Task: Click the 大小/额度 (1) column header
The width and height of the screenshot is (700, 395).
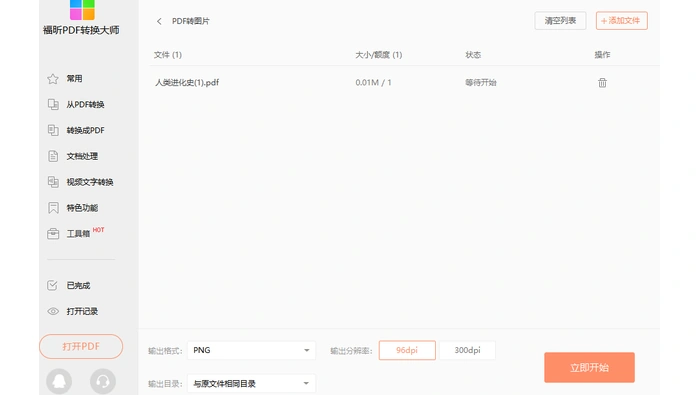Action: (379, 55)
